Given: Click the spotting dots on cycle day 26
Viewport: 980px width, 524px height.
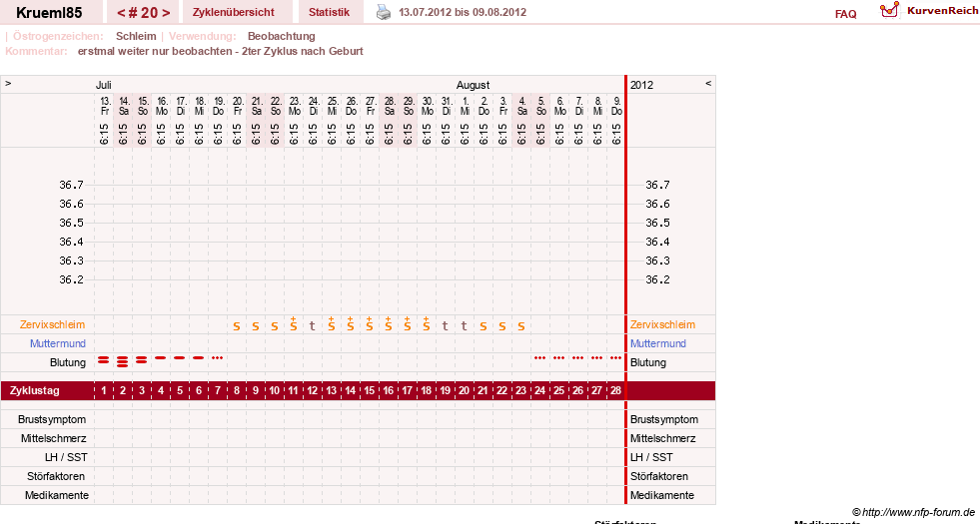Looking at the screenshot, I should (x=578, y=358).
